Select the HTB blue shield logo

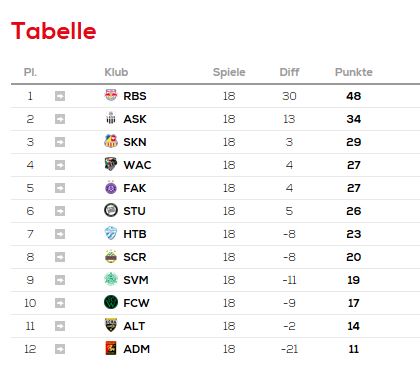[111, 233]
